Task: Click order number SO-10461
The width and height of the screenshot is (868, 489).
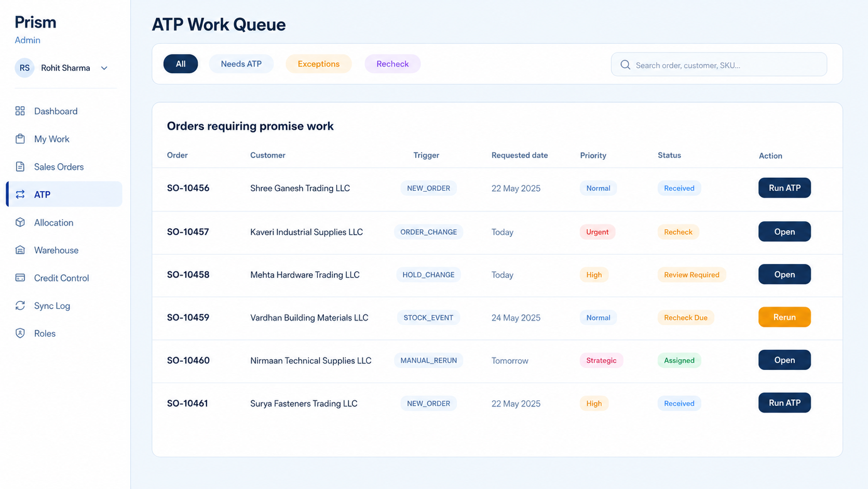Action: pos(187,403)
